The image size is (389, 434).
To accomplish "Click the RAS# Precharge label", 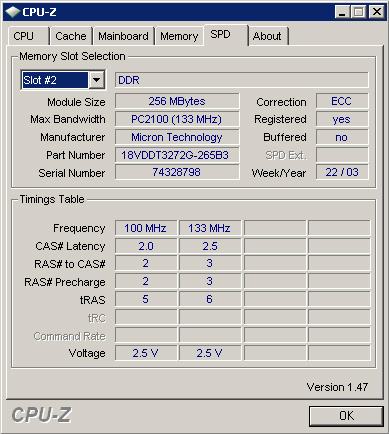I will (65, 282).
